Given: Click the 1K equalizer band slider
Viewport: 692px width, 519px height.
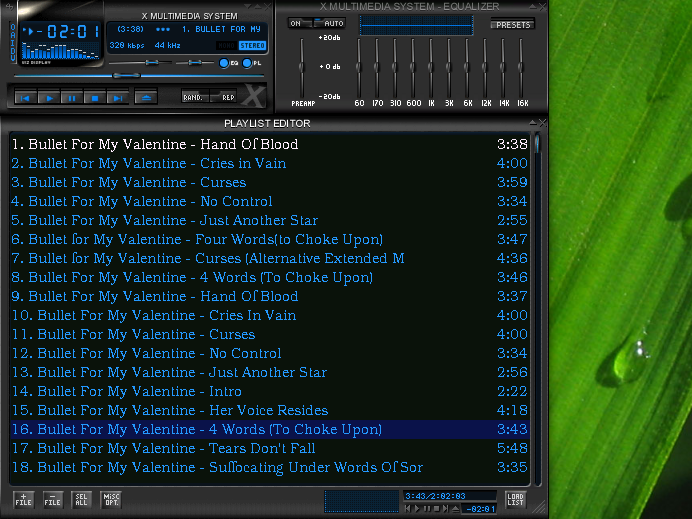Looking at the screenshot, I should point(431,68).
